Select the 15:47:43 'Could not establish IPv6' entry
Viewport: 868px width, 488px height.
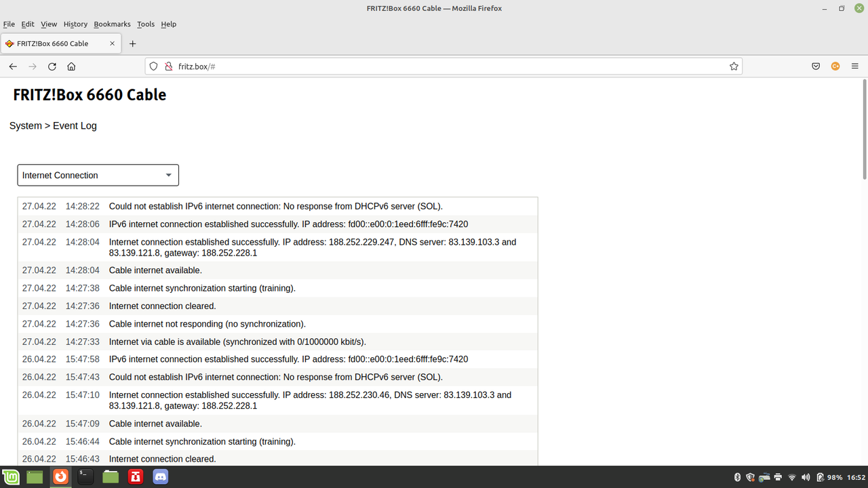coord(277,377)
